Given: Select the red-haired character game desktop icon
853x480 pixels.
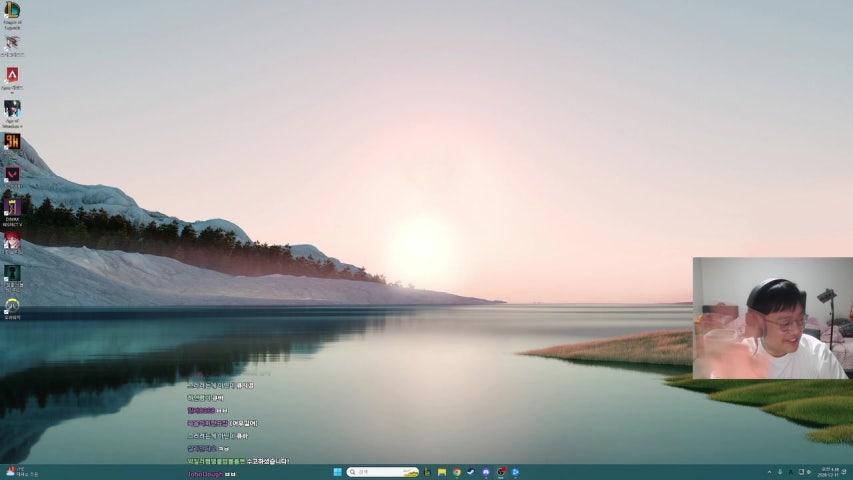Looking at the screenshot, I should [12, 241].
